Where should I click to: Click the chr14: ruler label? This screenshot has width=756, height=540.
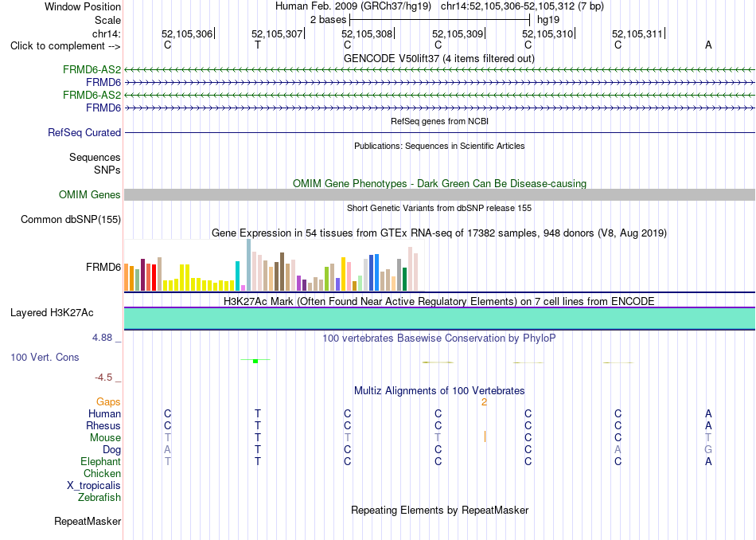[x=106, y=33]
